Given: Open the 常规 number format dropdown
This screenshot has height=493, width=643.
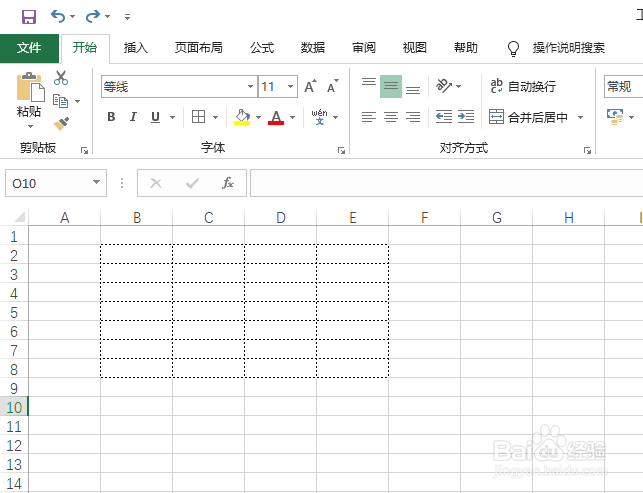Looking at the screenshot, I should tap(623, 86).
